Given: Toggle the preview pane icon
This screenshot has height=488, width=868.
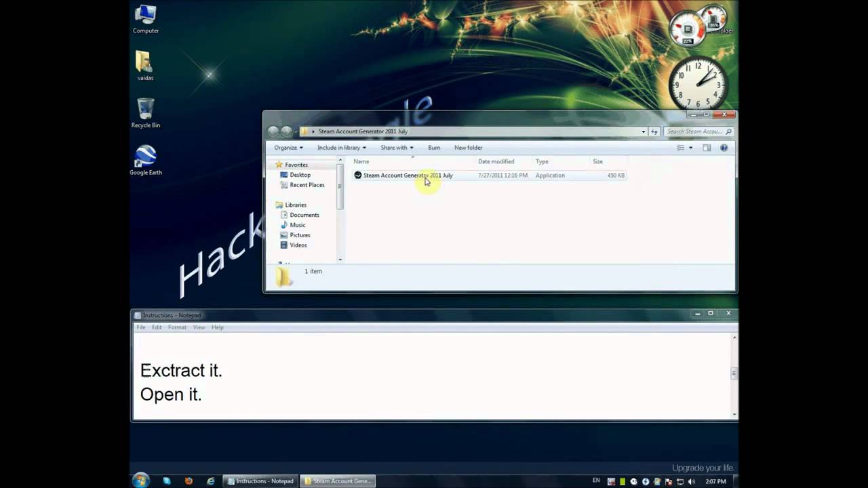Looking at the screenshot, I should pyautogui.click(x=707, y=148).
